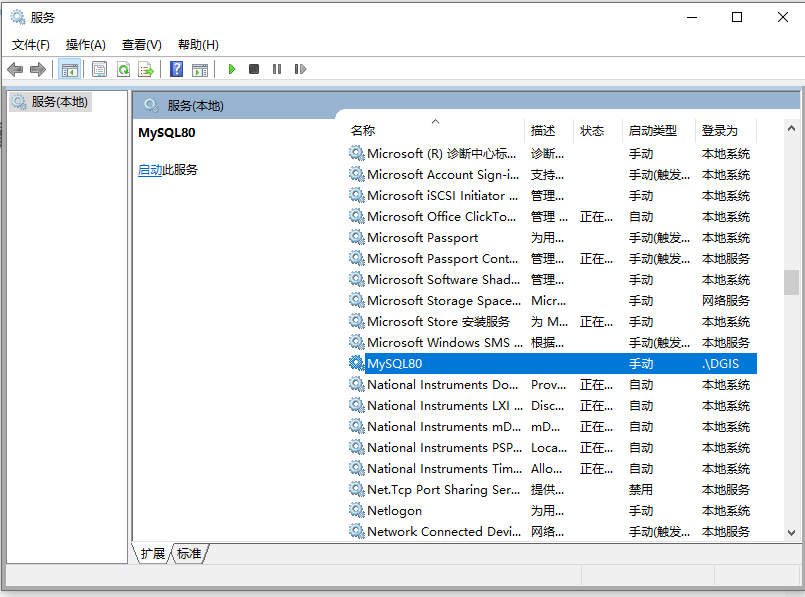Pause the service with the pause icon
The height and width of the screenshot is (597, 805).
coord(277,68)
